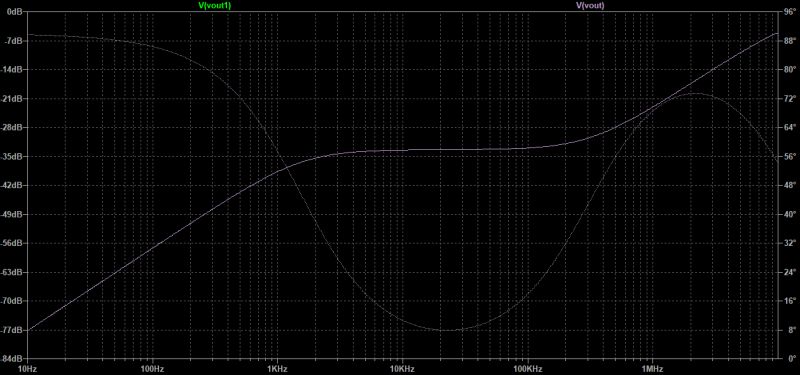This screenshot has width=800, height=375.
Task: Click the 1MHz frequency axis label
Action: point(652,368)
